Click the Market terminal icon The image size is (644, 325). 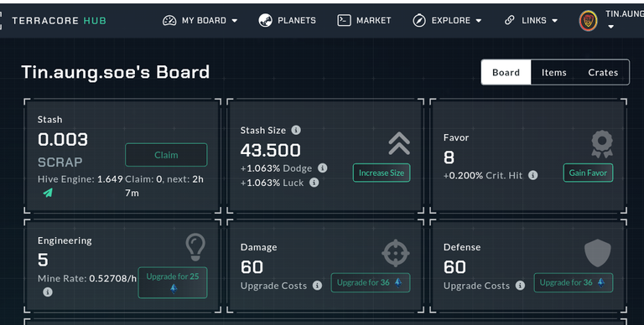pyautogui.click(x=344, y=20)
